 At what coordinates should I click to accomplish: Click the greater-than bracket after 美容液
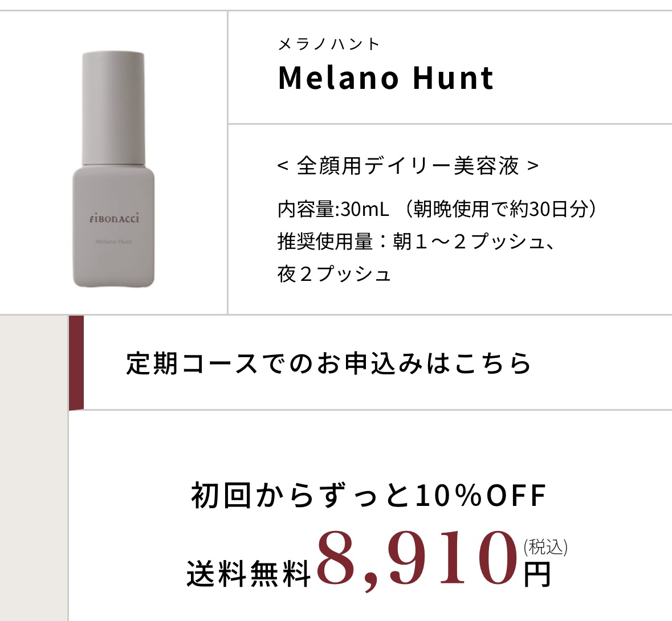click(533, 166)
